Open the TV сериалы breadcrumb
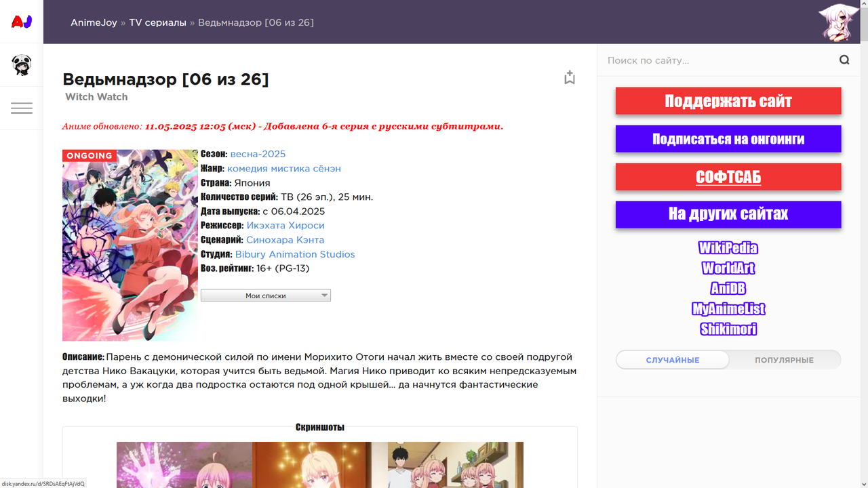The width and height of the screenshot is (868, 488). coord(157,22)
